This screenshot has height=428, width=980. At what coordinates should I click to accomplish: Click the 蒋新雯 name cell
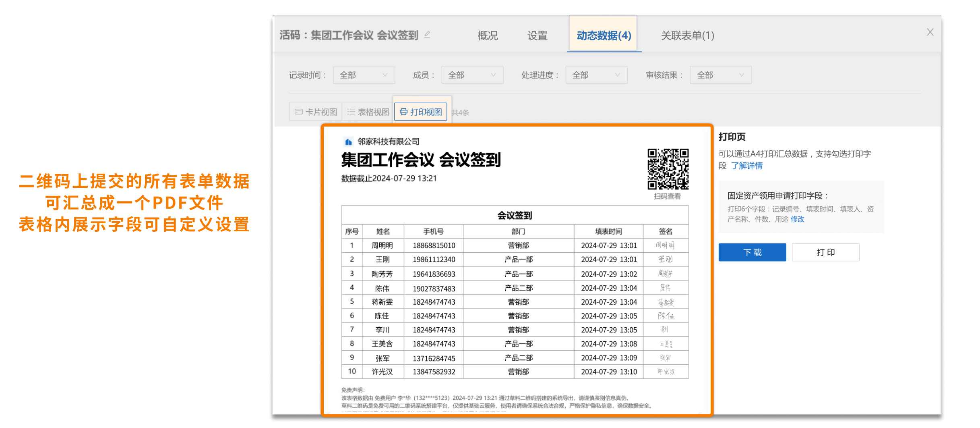pyautogui.click(x=382, y=302)
